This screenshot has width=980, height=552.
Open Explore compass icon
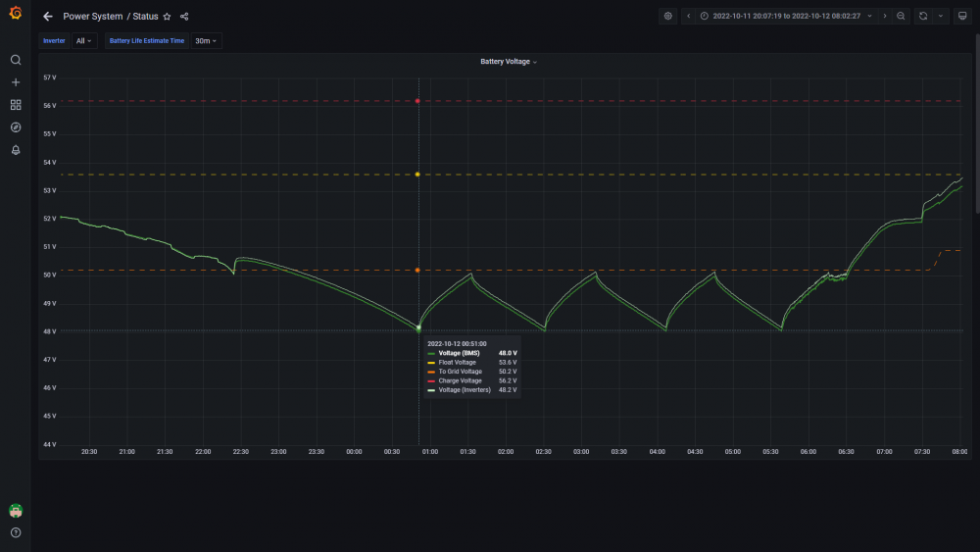16,127
